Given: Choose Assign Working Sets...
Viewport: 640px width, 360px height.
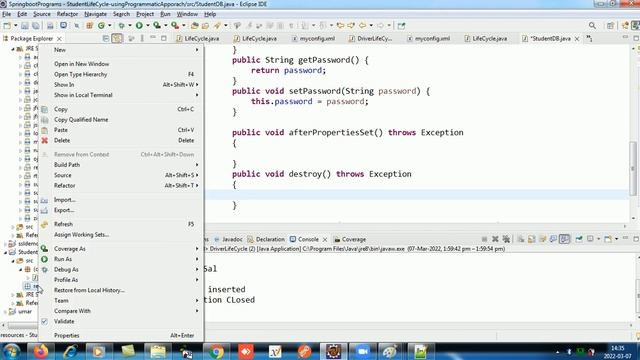Looking at the screenshot, I should point(122,235).
